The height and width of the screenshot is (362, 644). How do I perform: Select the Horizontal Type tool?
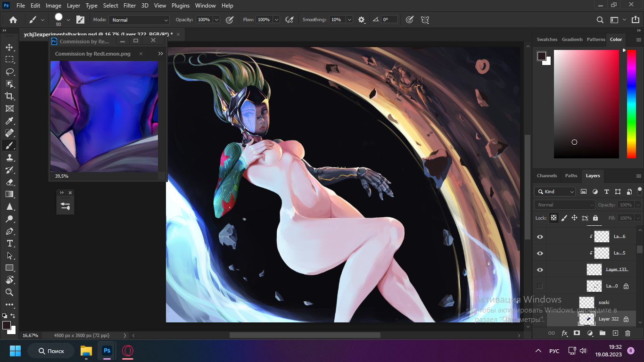point(9,243)
